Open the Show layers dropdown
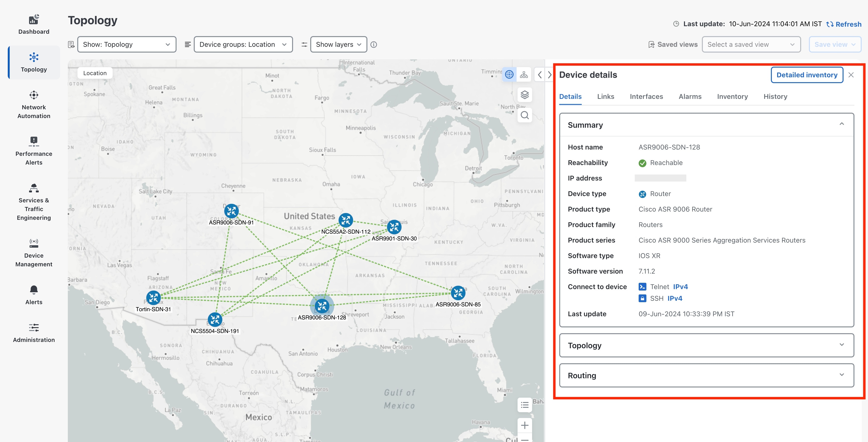 [339, 45]
